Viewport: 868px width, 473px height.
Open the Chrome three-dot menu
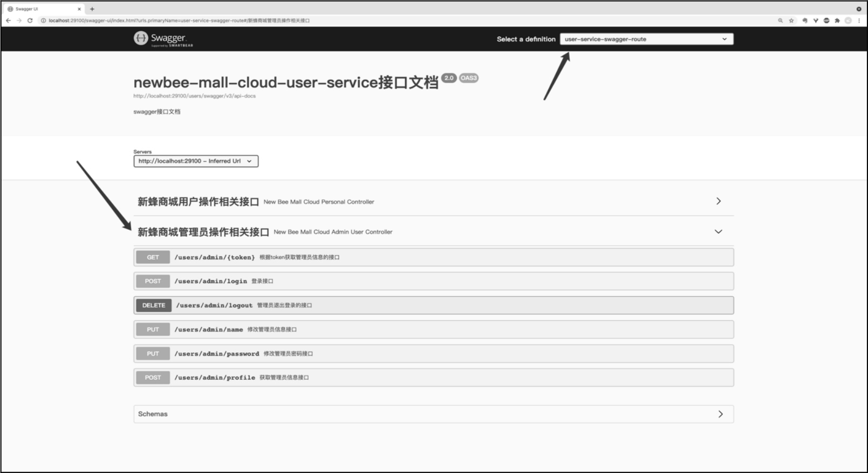(859, 20)
